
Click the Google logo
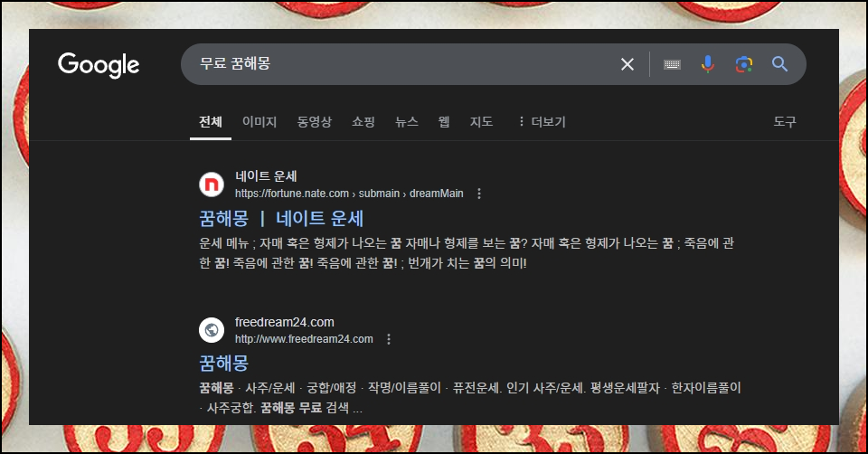coord(99,65)
